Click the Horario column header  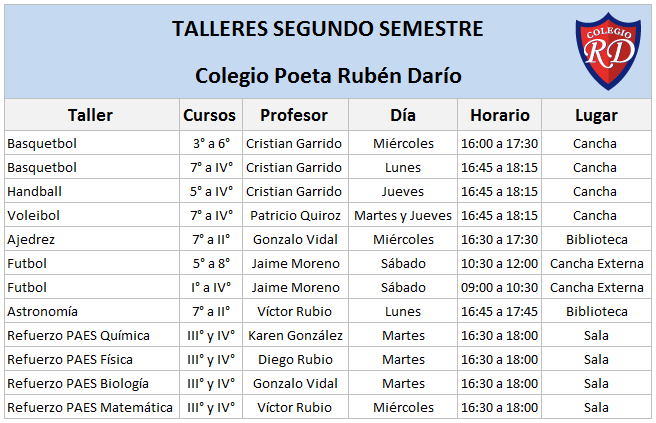[499, 115]
